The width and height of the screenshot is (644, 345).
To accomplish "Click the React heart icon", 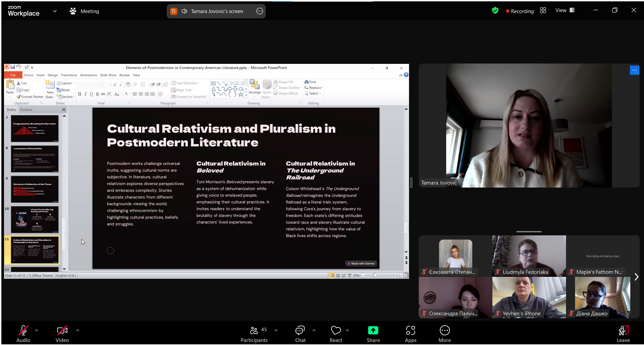I will pyautogui.click(x=336, y=334).
